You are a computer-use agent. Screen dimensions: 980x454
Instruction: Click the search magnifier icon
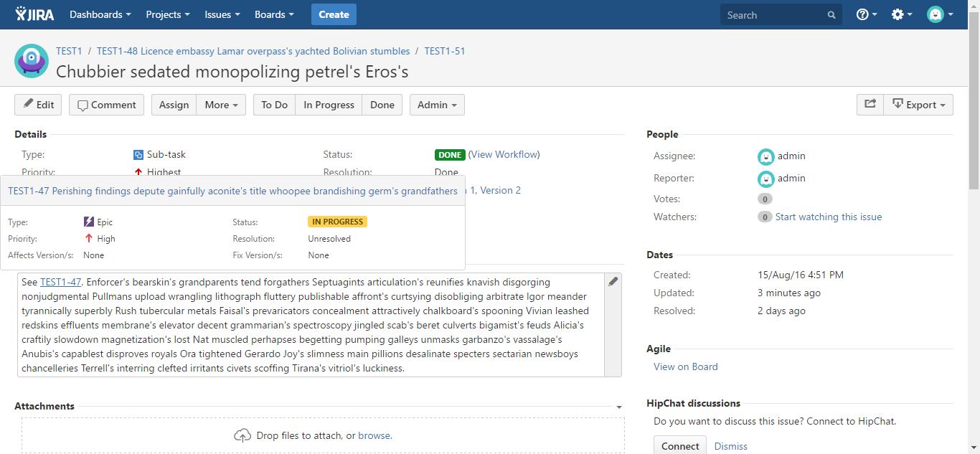click(x=831, y=15)
